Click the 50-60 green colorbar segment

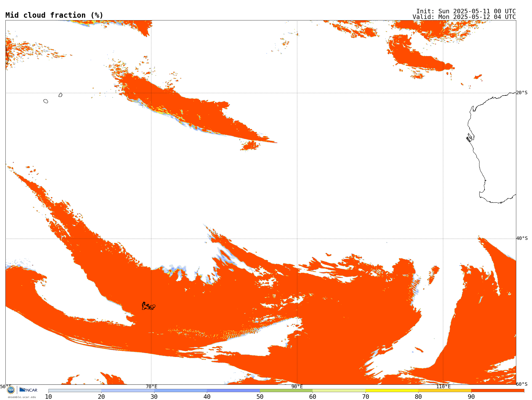286,391
